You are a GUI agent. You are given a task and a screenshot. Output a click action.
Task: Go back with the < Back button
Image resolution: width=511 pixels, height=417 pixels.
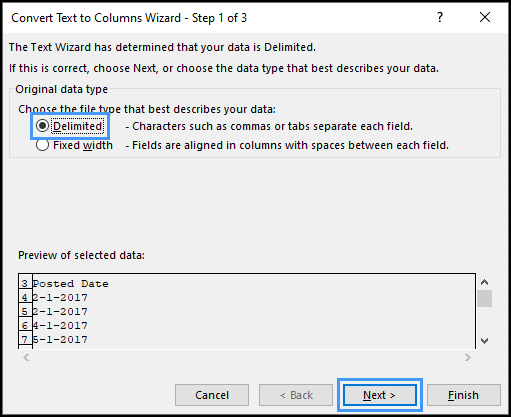[x=296, y=395]
